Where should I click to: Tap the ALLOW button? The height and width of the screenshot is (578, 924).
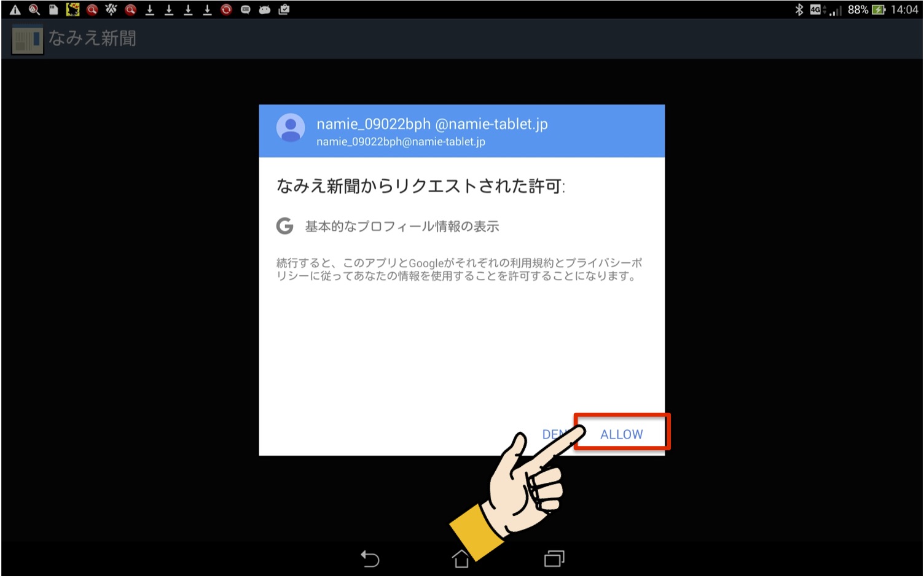click(x=621, y=434)
